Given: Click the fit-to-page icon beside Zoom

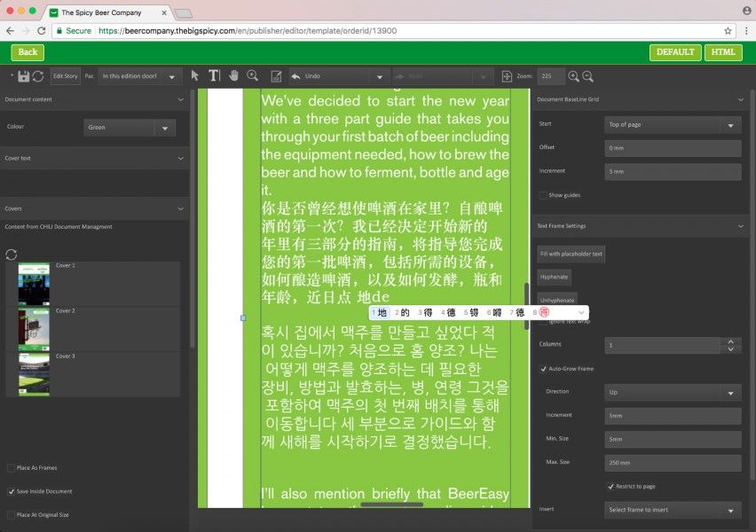Looking at the screenshot, I should click(507, 76).
